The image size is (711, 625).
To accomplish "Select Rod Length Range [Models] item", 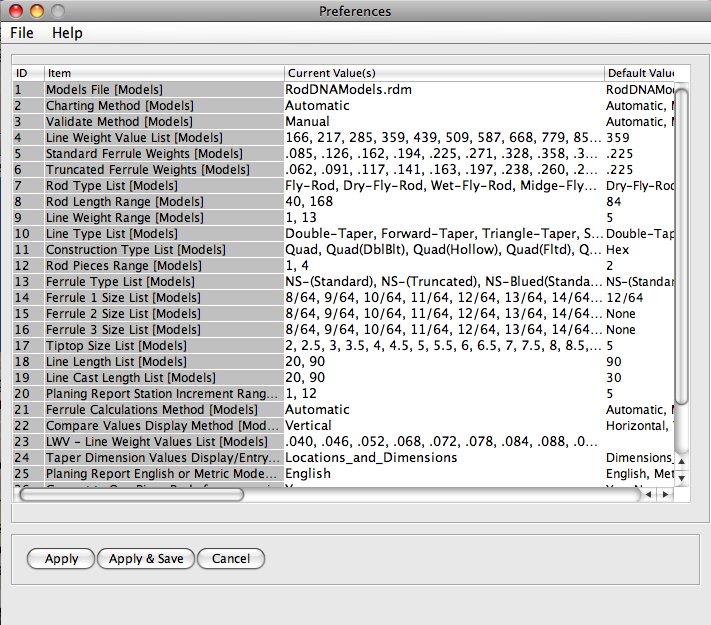I will click(164, 201).
